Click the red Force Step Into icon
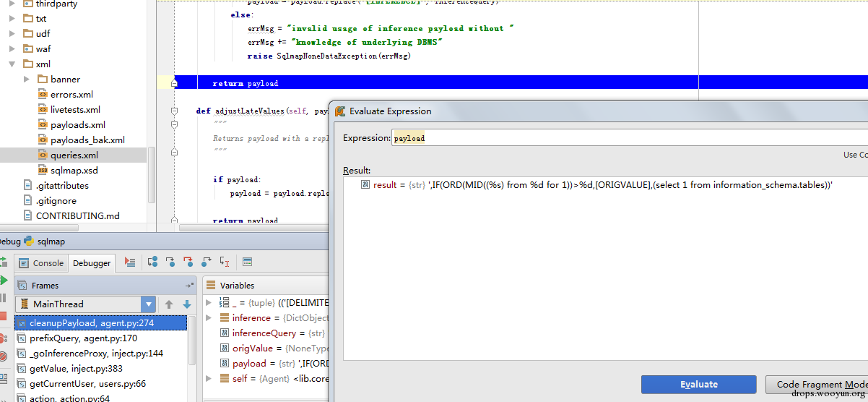 [x=188, y=262]
